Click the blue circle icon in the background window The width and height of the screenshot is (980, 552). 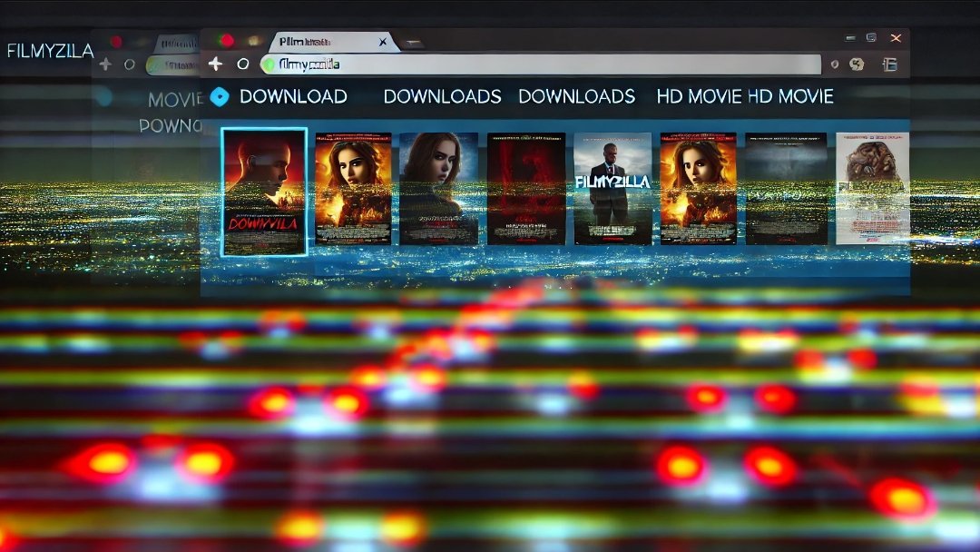tap(103, 97)
